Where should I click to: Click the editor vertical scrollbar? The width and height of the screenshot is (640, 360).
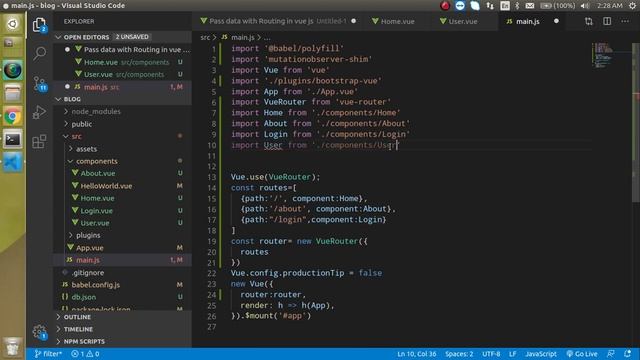(636, 122)
